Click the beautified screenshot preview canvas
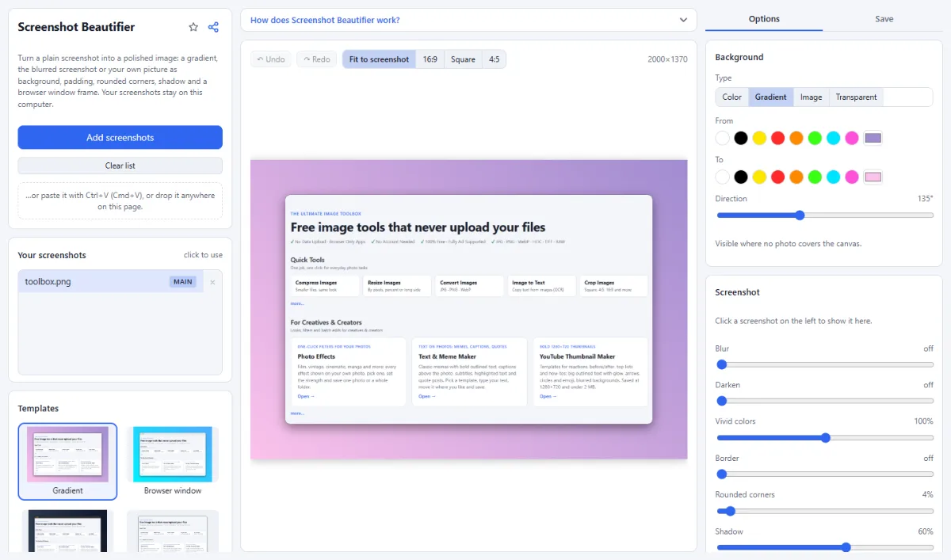This screenshot has width=951, height=560. [x=469, y=309]
